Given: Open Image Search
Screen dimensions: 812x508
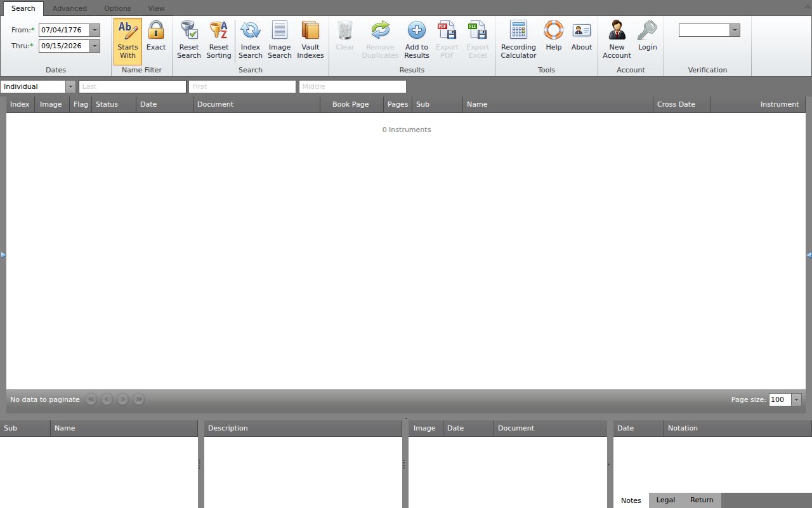Looking at the screenshot, I should [x=280, y=41].
